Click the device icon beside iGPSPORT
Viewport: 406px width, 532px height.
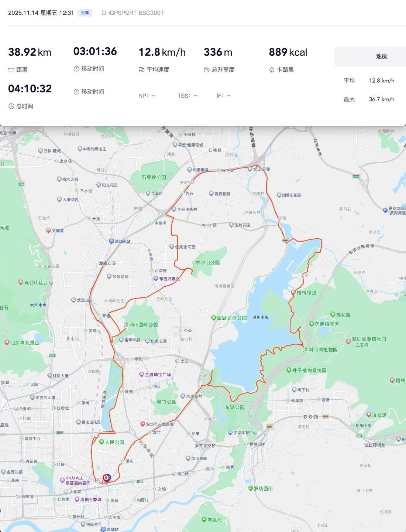(104, 13)
